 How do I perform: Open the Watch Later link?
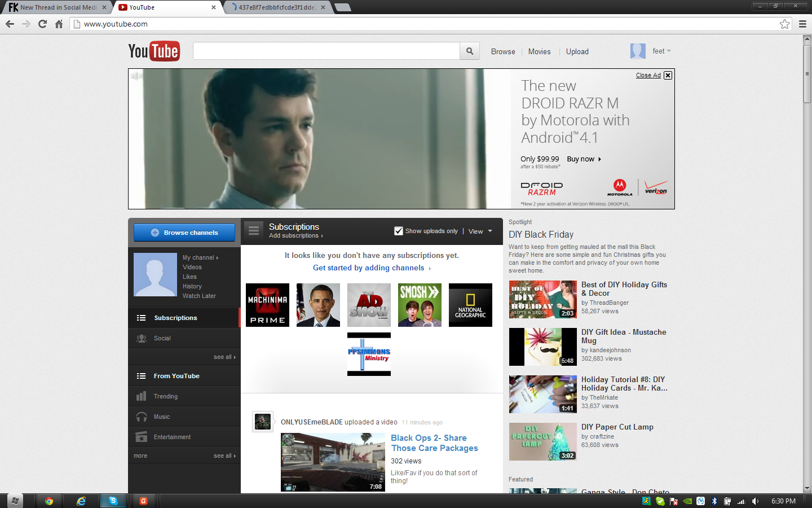[x=199, y=296]
